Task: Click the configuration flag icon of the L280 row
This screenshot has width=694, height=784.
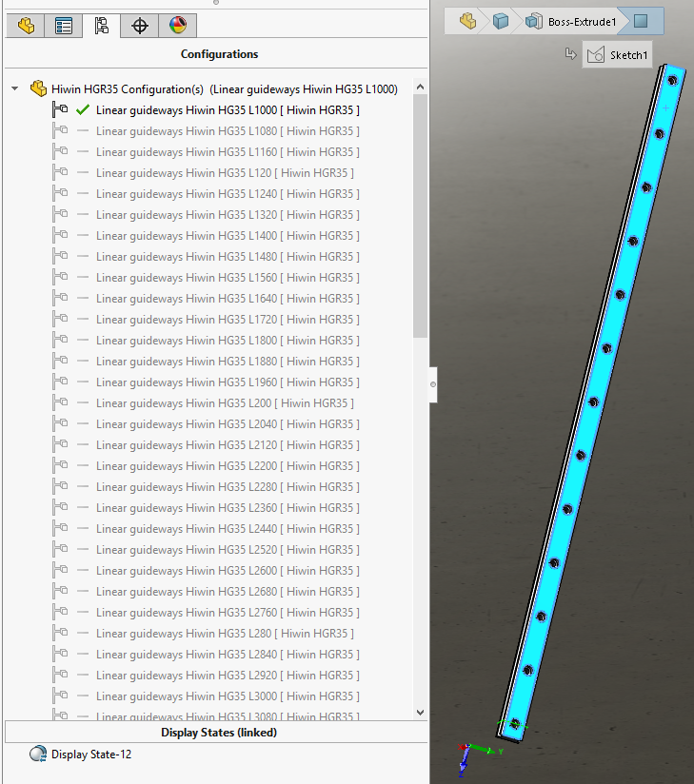Action: click(60, 634)
